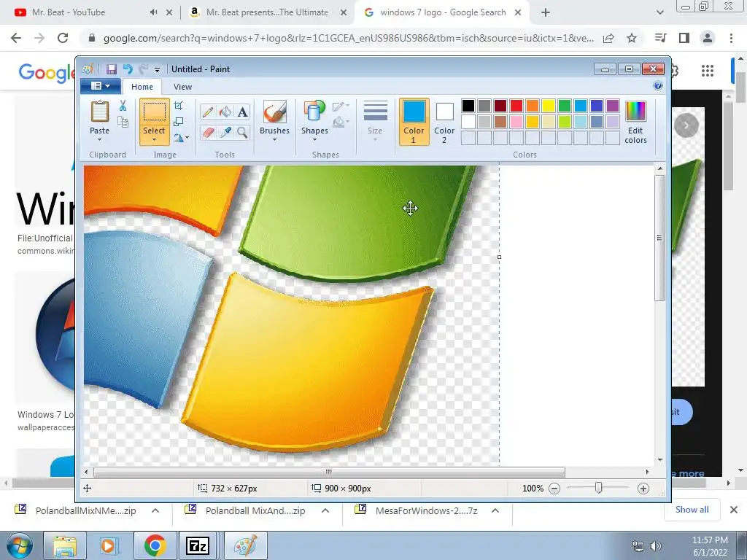Screen dimensions: 747x560
Task: Select the Color 2 button
Action: [444, 122]
